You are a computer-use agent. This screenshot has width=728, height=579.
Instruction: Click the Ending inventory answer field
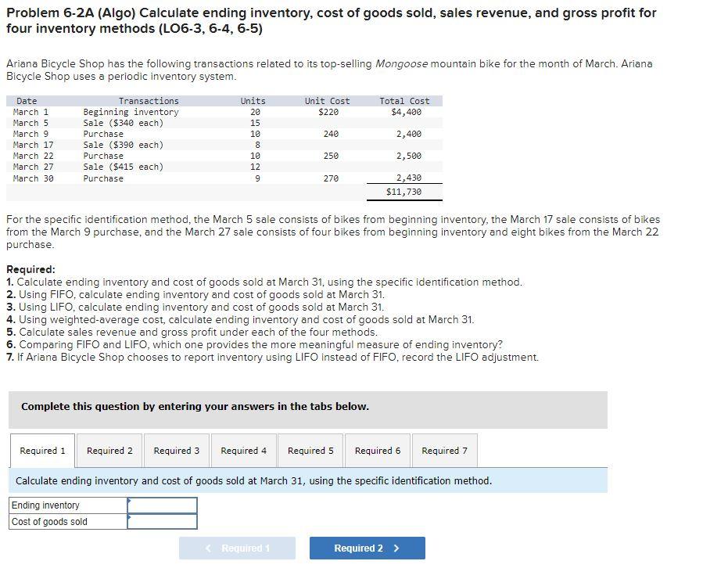[x=162, y=505]
